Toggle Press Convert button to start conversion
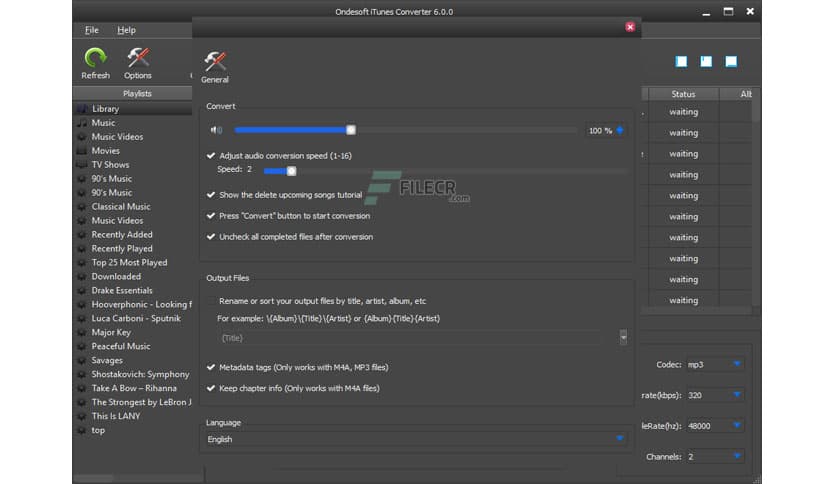The width and height of the screenshot is (836, 484). pos(211,216)
